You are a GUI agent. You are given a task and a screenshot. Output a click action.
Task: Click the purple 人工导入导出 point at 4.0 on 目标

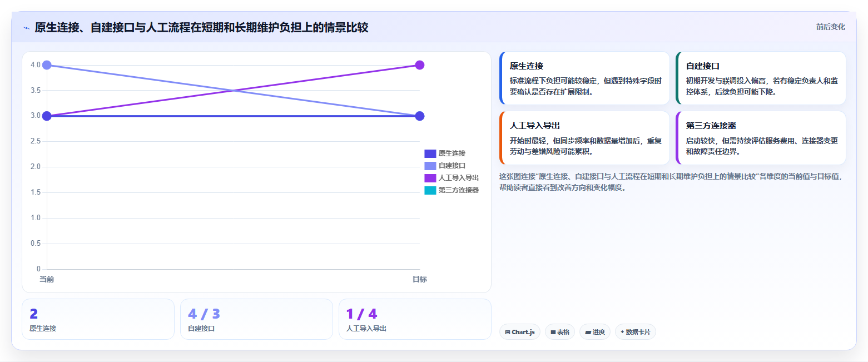[x=420, y=65]
